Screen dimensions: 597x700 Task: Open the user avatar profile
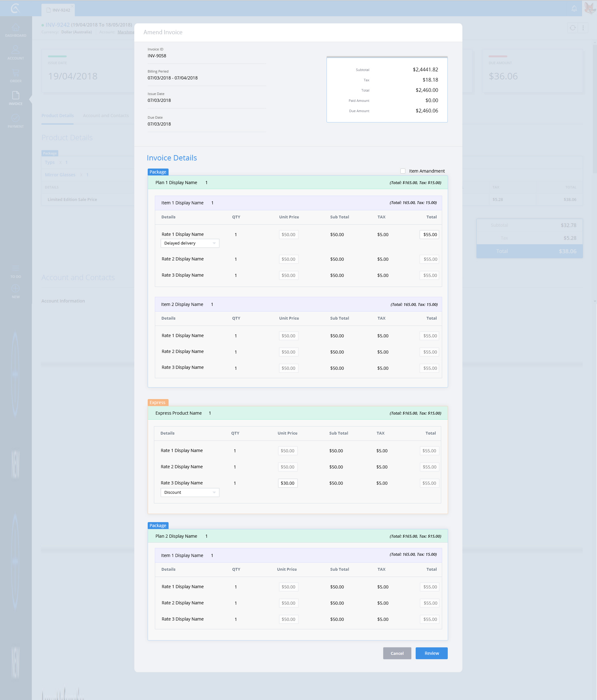pos(590,8)
